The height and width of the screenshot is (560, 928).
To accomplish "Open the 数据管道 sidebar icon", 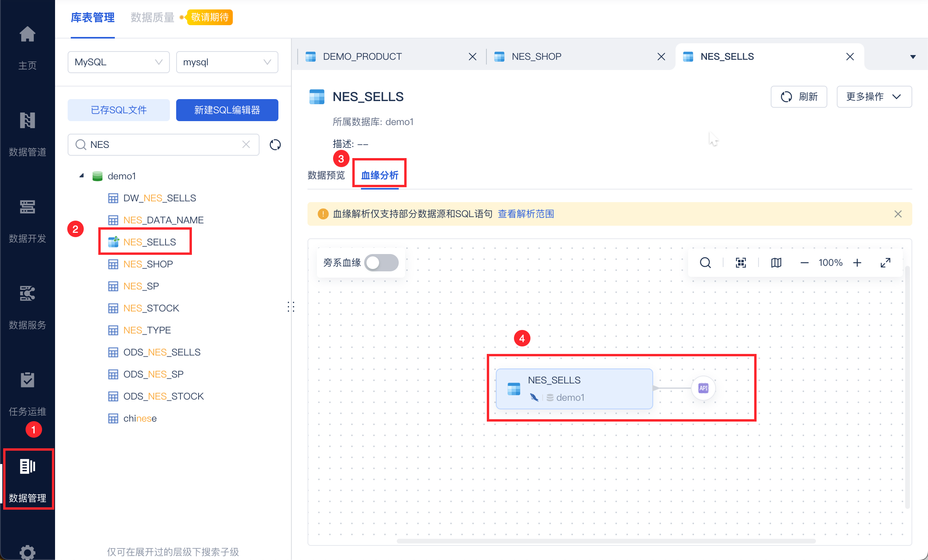I will (27, 120).
